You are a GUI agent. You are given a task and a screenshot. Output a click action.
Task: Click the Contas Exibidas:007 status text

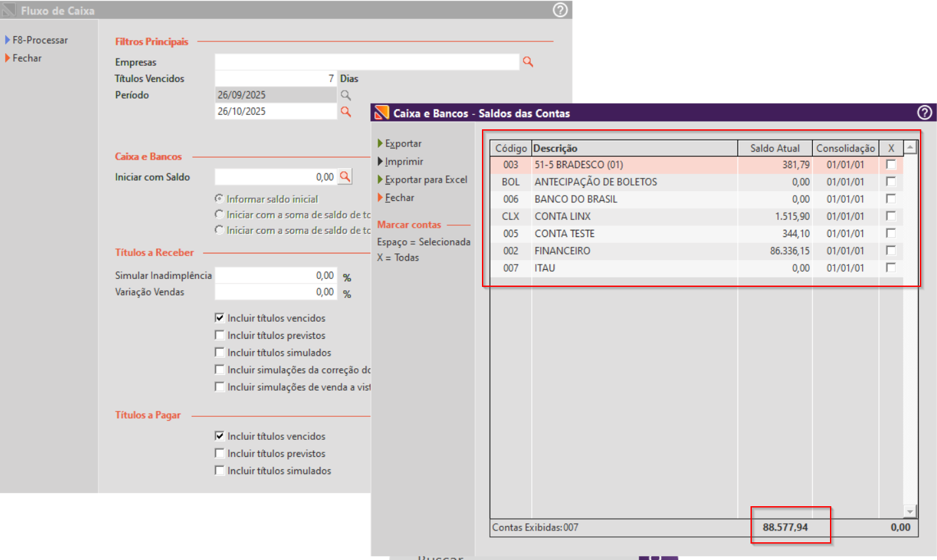535,527
